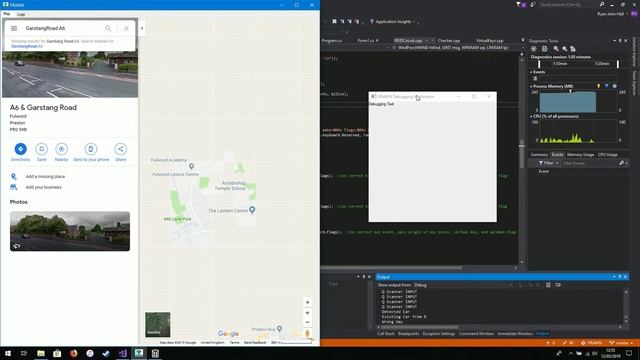Switch to the Summary tab in Diagnostic Tools
The image size is (640, 360).
[539, 155]
